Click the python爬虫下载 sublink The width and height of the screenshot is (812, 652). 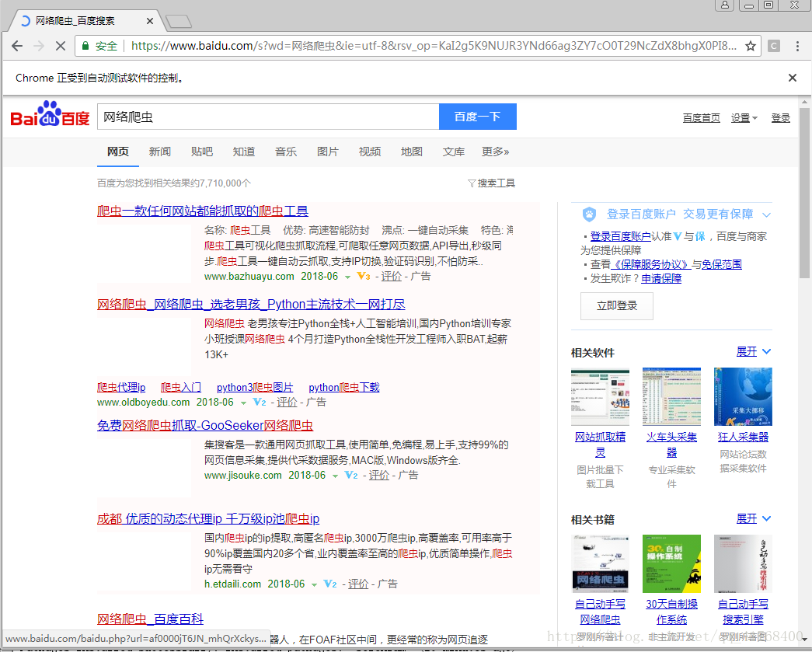pos(344,387)
